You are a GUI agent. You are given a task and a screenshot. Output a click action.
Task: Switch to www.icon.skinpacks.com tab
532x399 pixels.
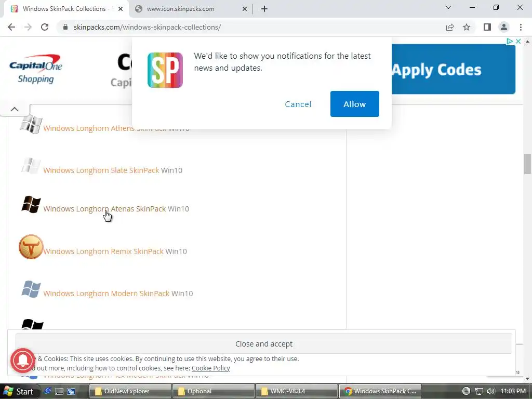pyautogui.click(x=190, y=9)
